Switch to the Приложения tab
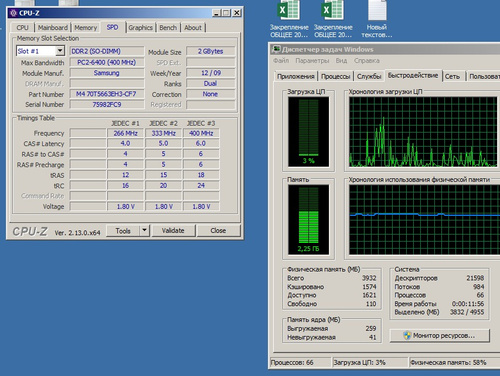Viewport: 500px width, 376px height. 296,76
